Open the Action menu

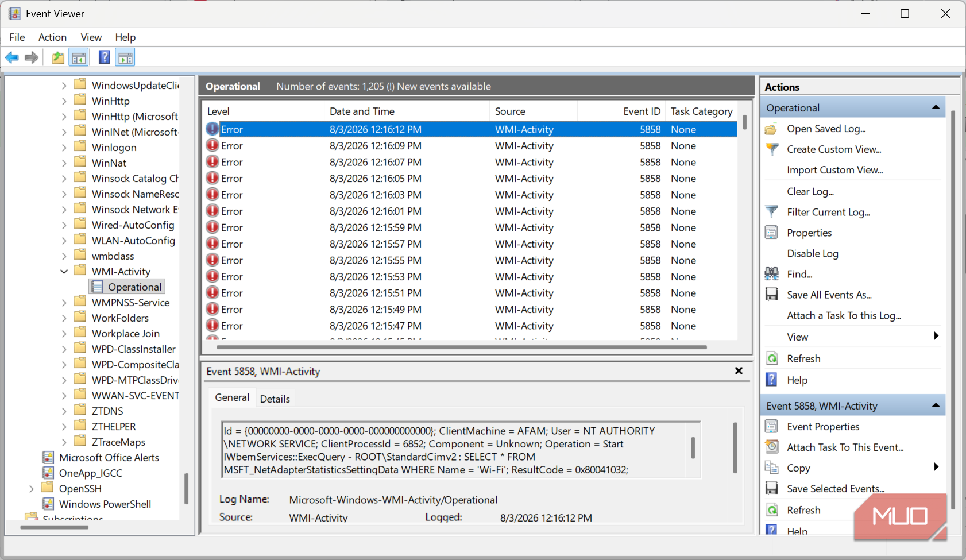(52, 37)
